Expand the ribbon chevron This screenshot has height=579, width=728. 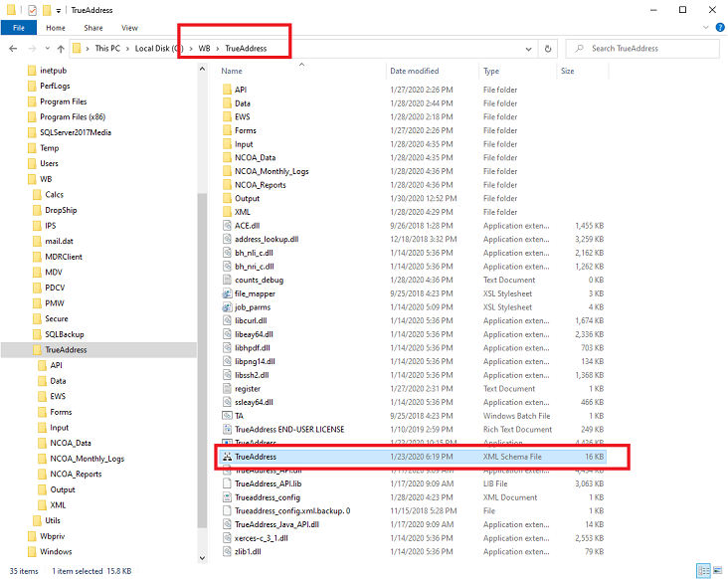coord(706,28)
